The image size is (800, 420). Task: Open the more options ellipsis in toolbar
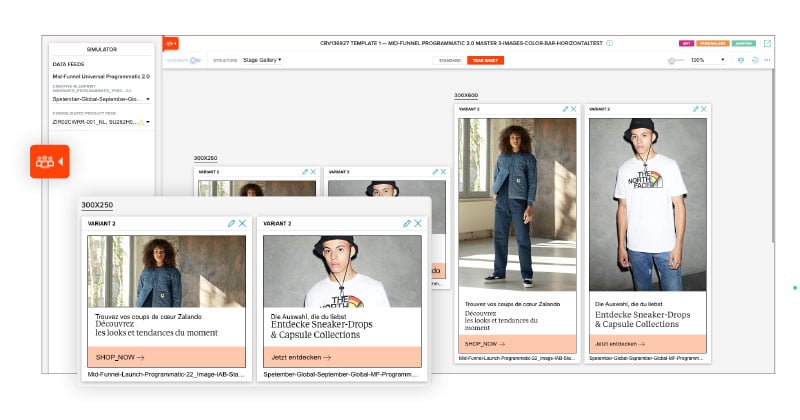tap(767, 60)
